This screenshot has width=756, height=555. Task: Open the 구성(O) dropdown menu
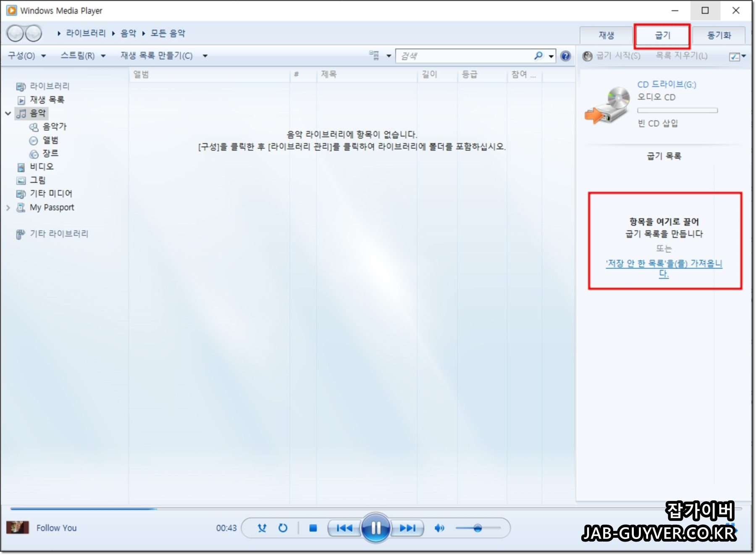[x=26, y=56]
